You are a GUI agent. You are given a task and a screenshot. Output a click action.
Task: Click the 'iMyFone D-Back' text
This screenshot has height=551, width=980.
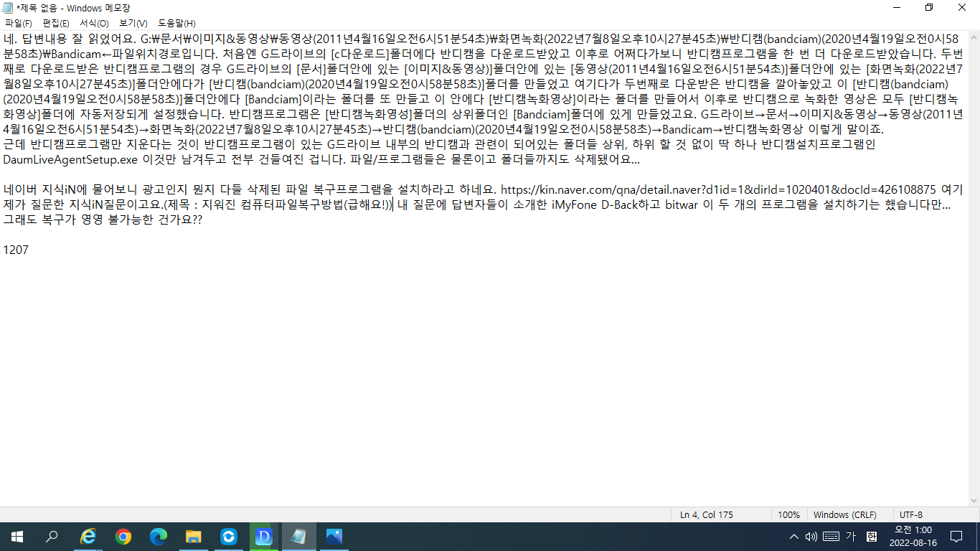[x=592, y=204]
